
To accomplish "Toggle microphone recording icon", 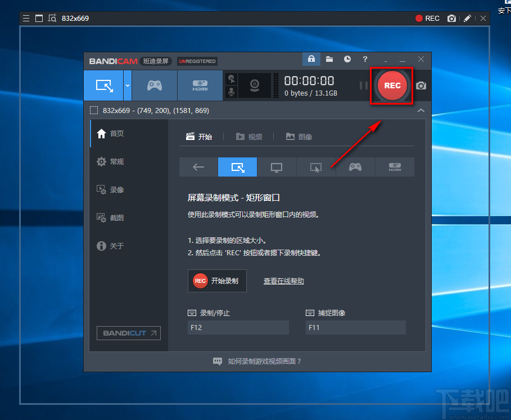I will pos(232,92).
